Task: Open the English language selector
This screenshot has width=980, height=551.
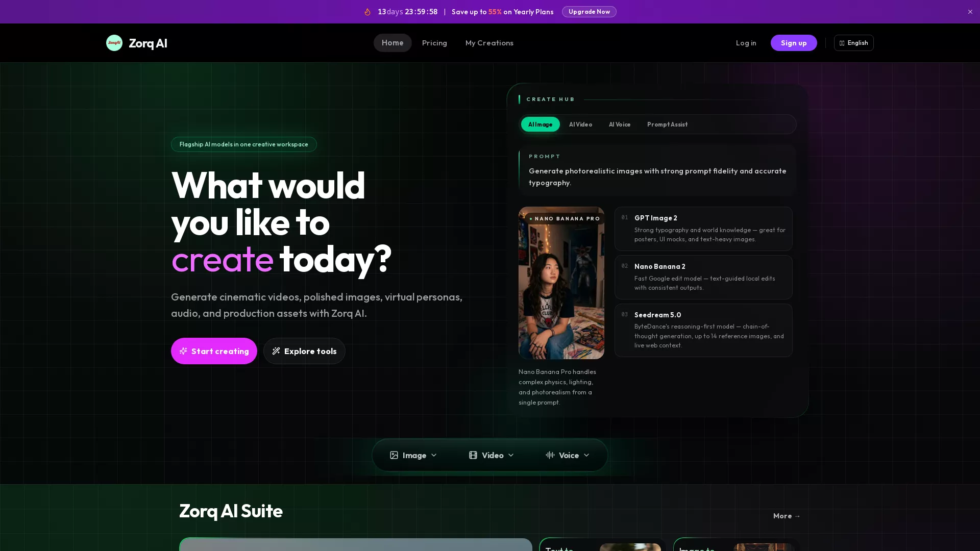Action: point(853,43)
